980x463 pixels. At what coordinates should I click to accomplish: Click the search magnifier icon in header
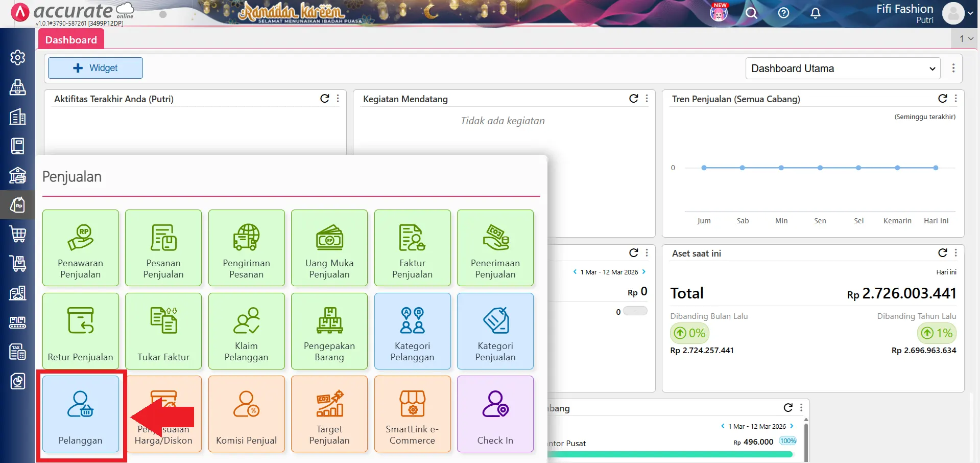(x=751, y=13)
